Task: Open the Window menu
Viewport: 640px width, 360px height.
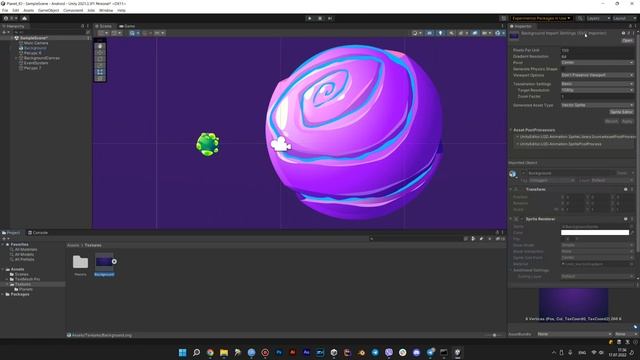Action: click(x=106, y=10)
